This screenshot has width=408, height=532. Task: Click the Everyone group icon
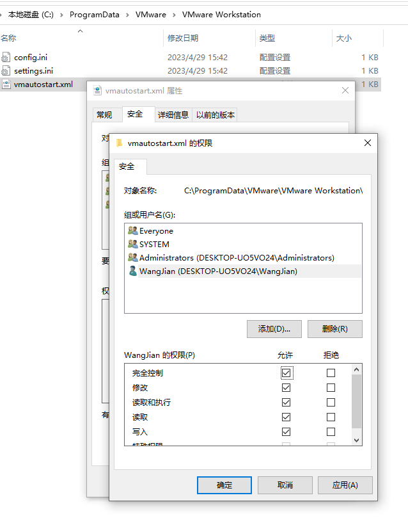click(132, 230)
